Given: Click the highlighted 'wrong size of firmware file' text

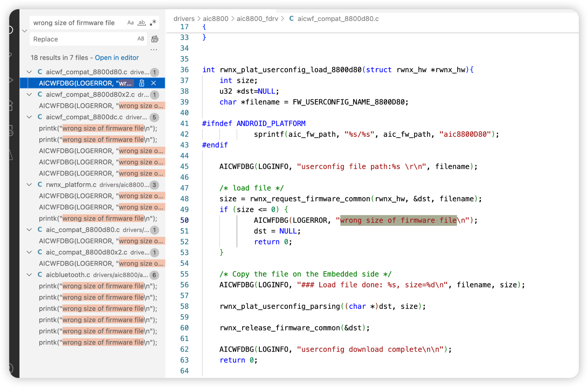Looking at the screenshot, I should pyautogui.click(x=398, y=220).
